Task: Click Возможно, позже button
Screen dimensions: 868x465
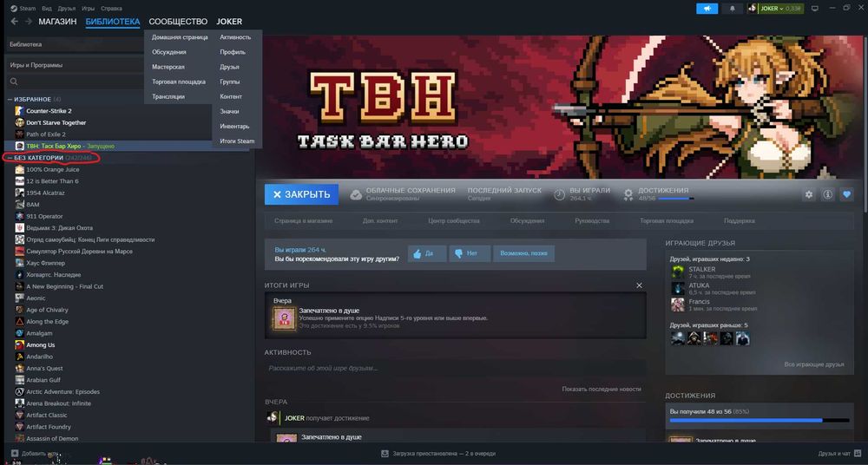Action: tap(523, 253)
